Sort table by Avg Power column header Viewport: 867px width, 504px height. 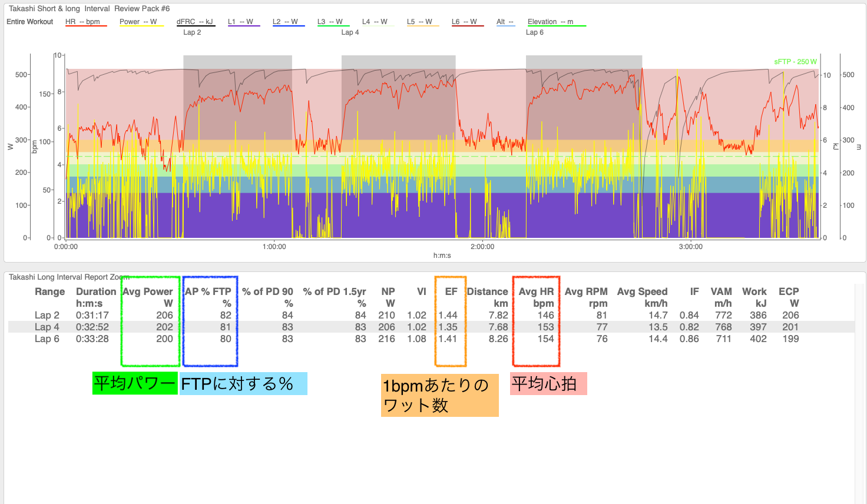click(x=148, y=292)
